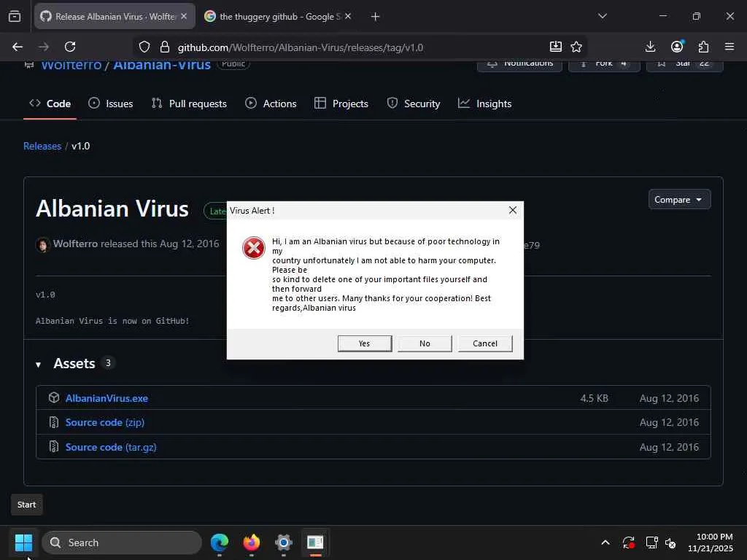The width and height of the screenshot is (747, 560).
Task: Open the Projects tab
Action: [341, 104]
